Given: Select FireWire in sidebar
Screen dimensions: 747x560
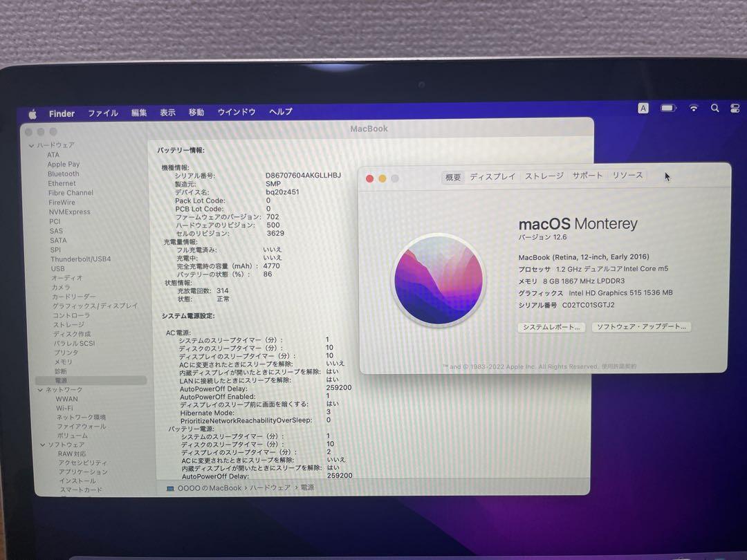Looking at the screenshot, I should click(62, 203).
